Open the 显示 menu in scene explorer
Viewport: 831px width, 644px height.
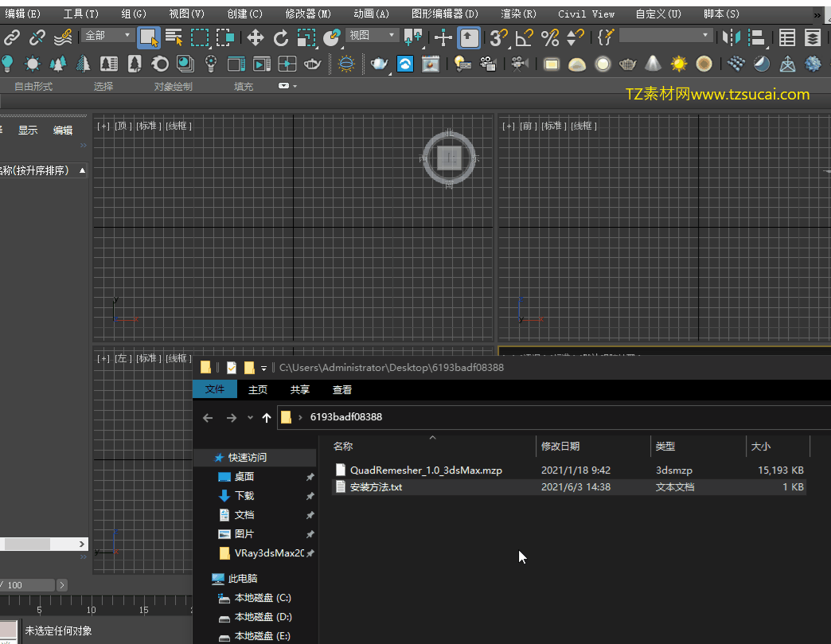click(28, 131)
